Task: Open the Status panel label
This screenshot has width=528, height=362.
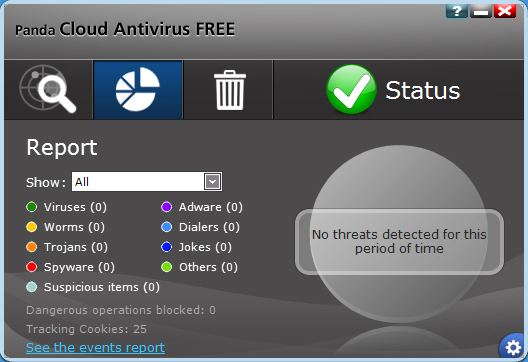Action: point(423,90)
